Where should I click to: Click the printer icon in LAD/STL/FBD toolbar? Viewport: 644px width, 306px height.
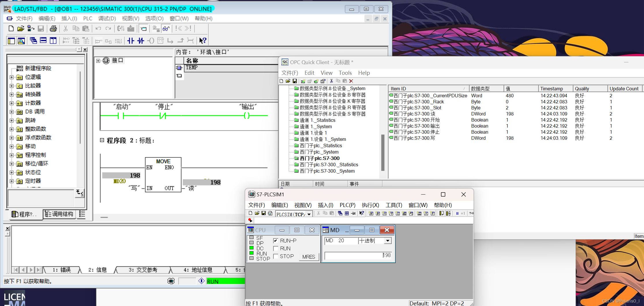(x=53, y=28)
